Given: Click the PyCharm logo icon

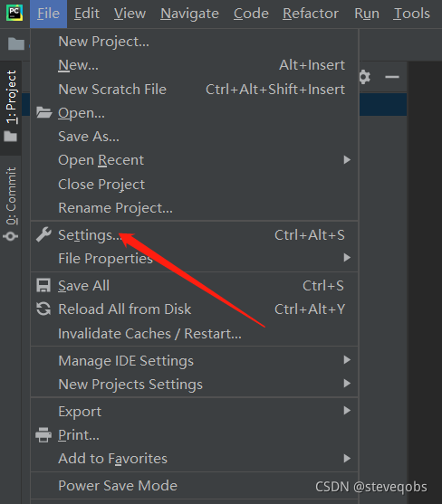Looking at the screenshot, I should [14, 13].
